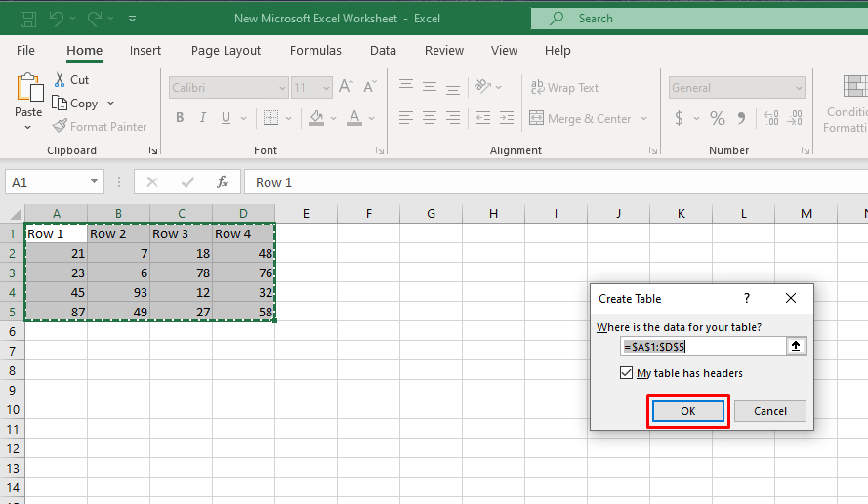The width and height of the screenshot is (868, 504).
Task: Toggle Wrap Text option
Action: 564,88
